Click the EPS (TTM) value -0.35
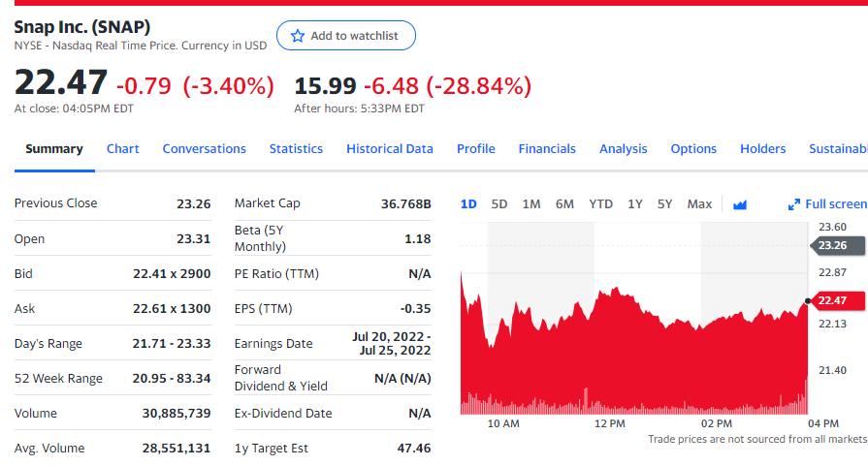868x466 pixels. point(415,308)
